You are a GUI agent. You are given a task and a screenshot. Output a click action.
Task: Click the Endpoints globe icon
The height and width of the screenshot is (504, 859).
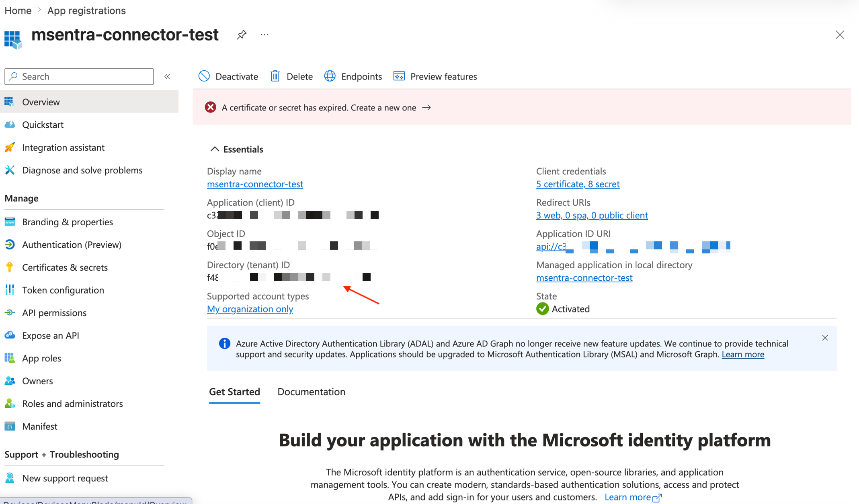[x=330, y=76]
